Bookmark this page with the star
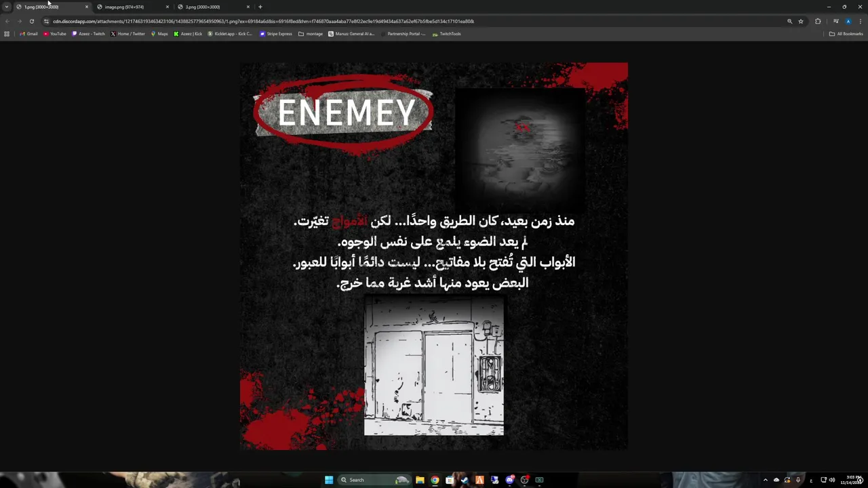 (801, 21)
